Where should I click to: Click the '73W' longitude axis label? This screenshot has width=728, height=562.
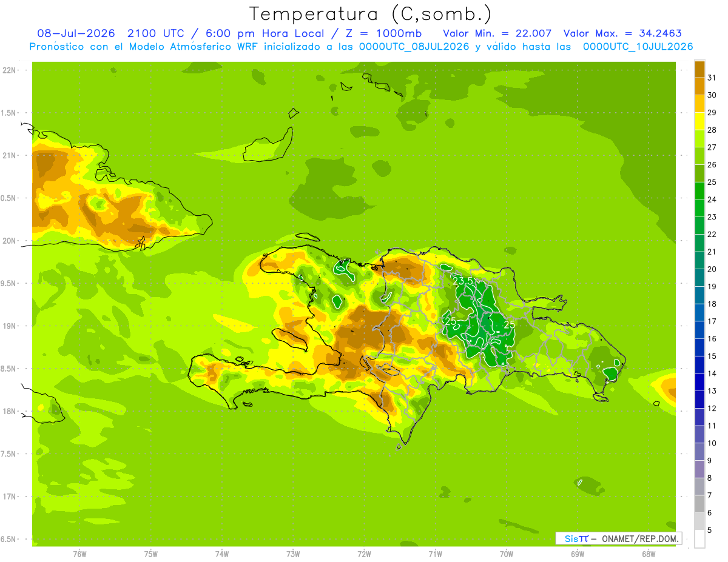pos(293,554)
